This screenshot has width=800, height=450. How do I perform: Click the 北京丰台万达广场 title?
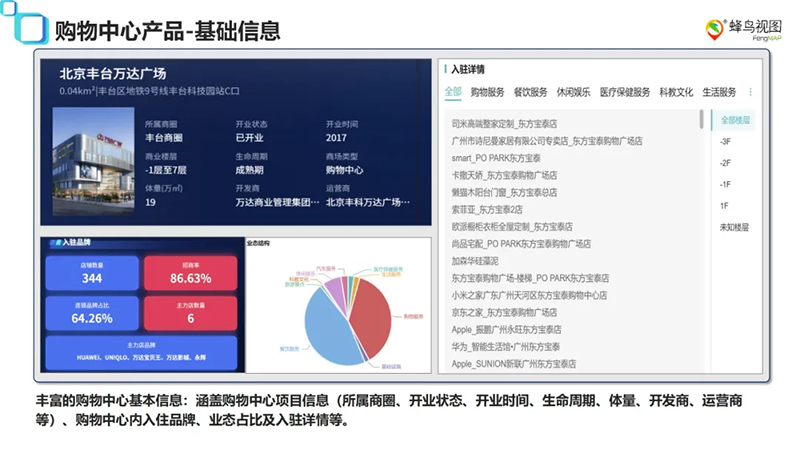tap(113, 73)
